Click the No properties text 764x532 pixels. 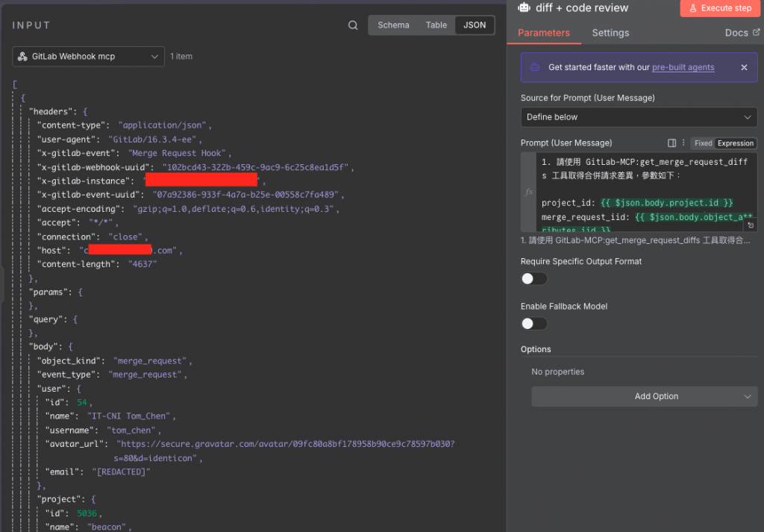pyautogui.click(x=557, y=372)
